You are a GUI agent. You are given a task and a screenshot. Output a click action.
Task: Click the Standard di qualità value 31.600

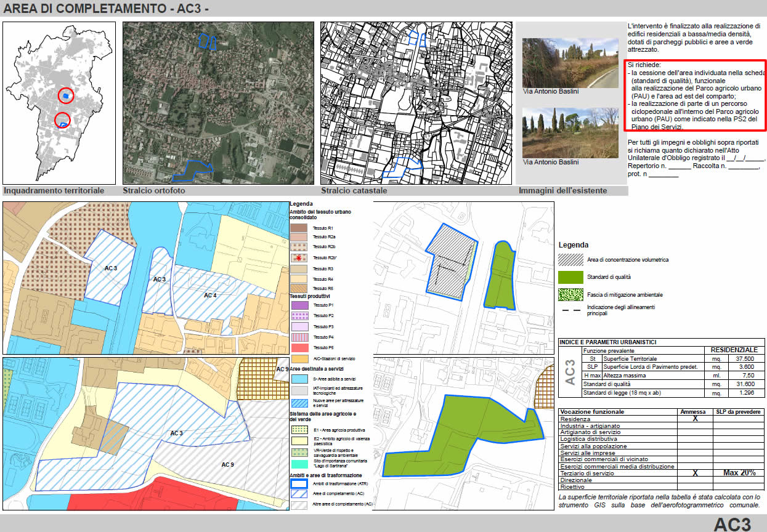coord(745,384)
